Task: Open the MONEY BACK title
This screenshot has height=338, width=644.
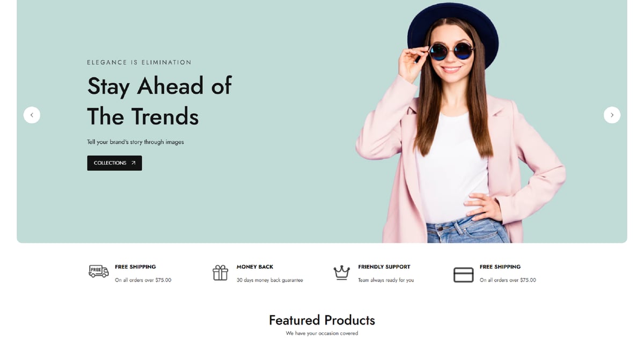Action: (255, 267)
